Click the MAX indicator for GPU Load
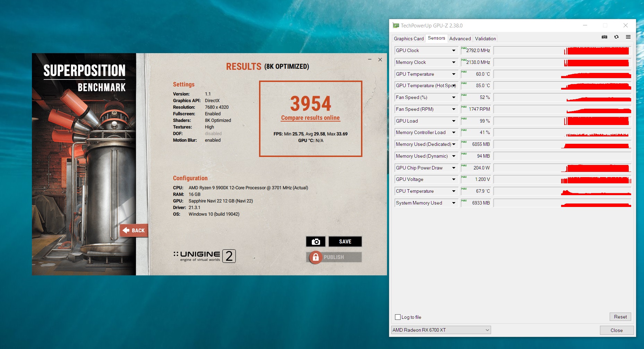This screenshot has width=644, height=349. tap(464, 119)
